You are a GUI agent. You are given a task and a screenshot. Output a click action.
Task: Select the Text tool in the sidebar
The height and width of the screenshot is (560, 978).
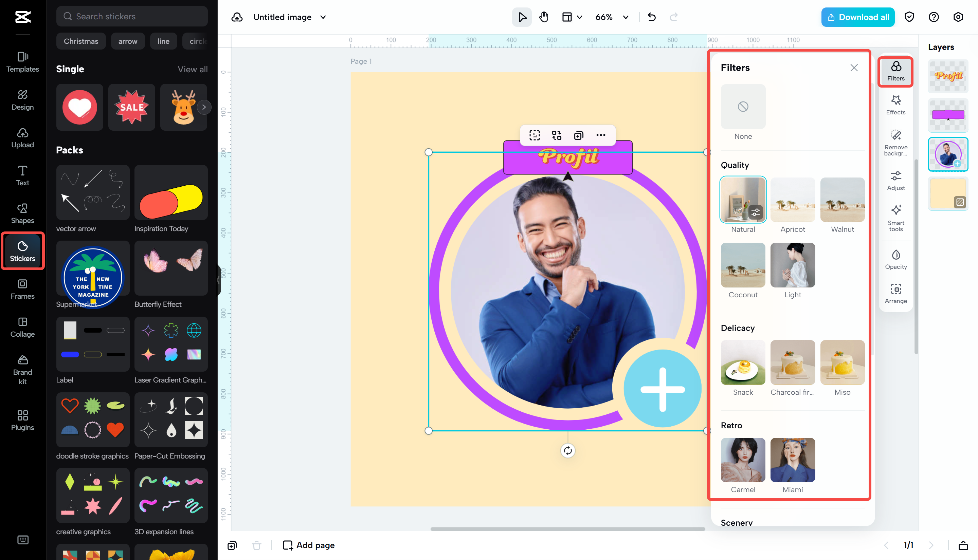pyautogui.click(x=22, y=175)
